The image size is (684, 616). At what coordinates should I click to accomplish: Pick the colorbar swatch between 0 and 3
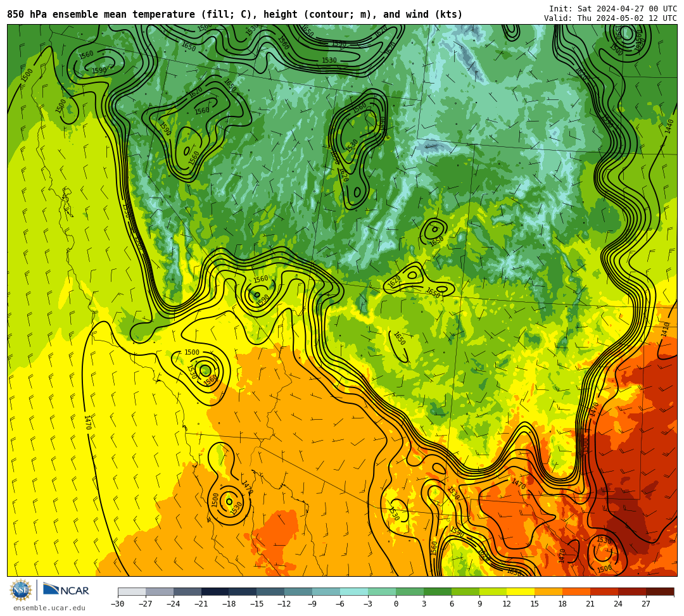point(410,591)
